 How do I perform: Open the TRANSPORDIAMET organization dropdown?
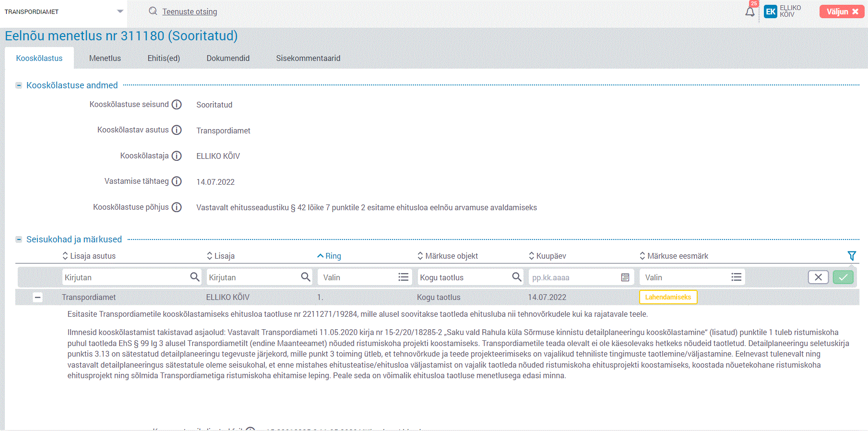coord(120,12)
